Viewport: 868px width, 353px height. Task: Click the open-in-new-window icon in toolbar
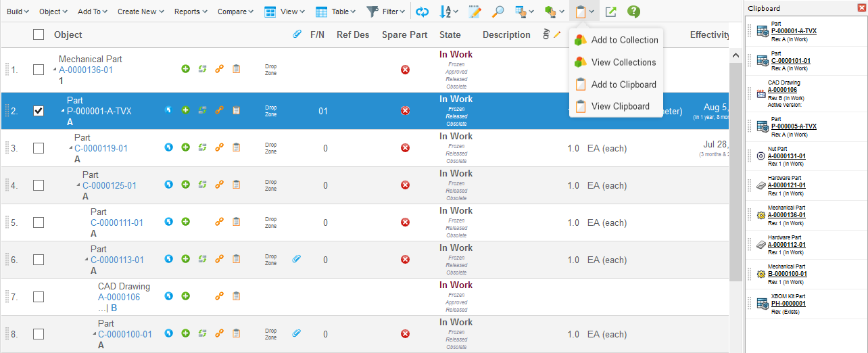click(x=610, y=11)
